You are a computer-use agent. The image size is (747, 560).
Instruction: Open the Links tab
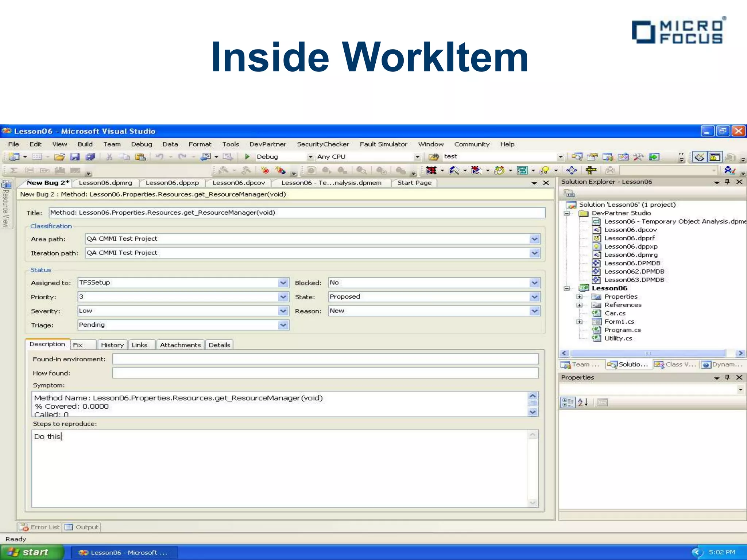(142, 345)
